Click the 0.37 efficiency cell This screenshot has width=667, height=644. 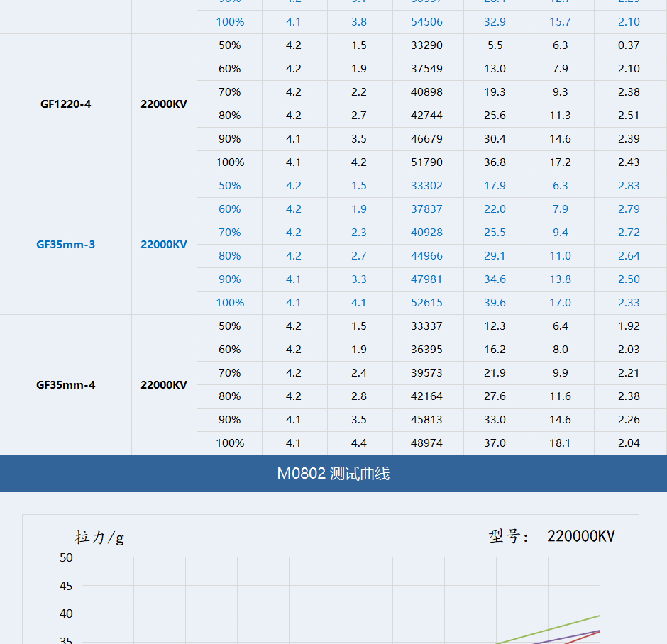pos(629,45)
